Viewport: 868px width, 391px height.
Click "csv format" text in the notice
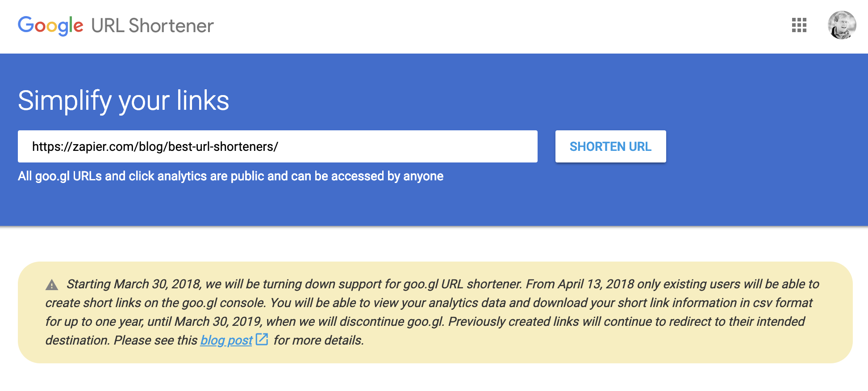[783, 303]
